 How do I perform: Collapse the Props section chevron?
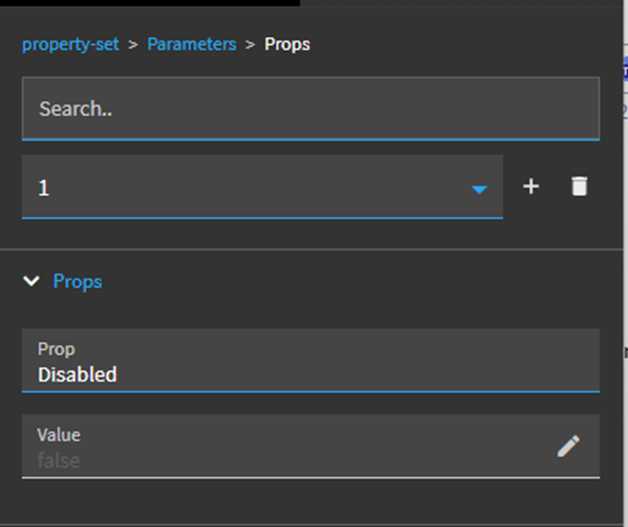[31, 282]
